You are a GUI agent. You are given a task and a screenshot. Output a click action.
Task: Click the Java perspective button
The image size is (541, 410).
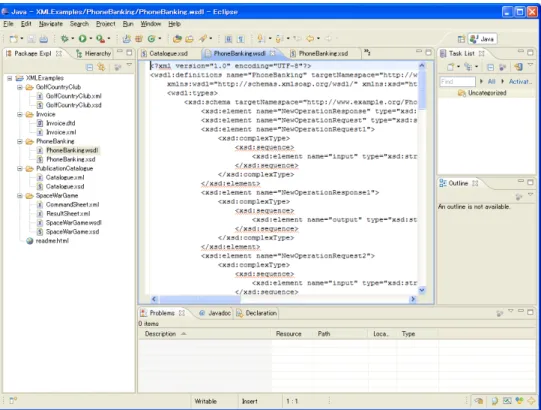tap(483, 39)
